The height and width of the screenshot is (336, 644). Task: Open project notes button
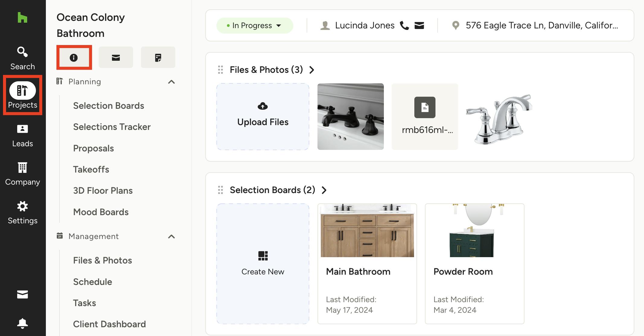[x=158, y=57]
